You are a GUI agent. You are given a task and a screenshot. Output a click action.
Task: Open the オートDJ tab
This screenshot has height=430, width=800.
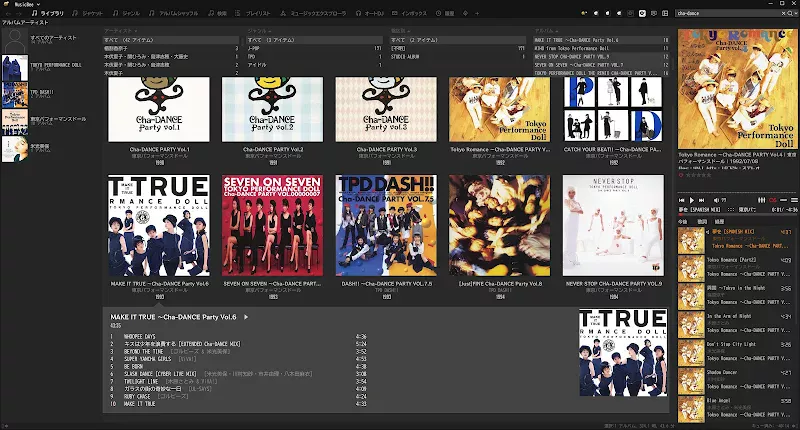[x=370, y=13]
